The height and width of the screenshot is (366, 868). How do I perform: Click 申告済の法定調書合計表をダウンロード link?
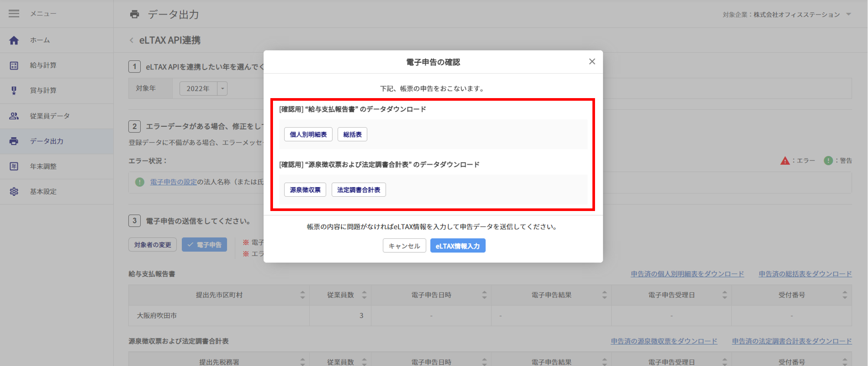[792, 341]
